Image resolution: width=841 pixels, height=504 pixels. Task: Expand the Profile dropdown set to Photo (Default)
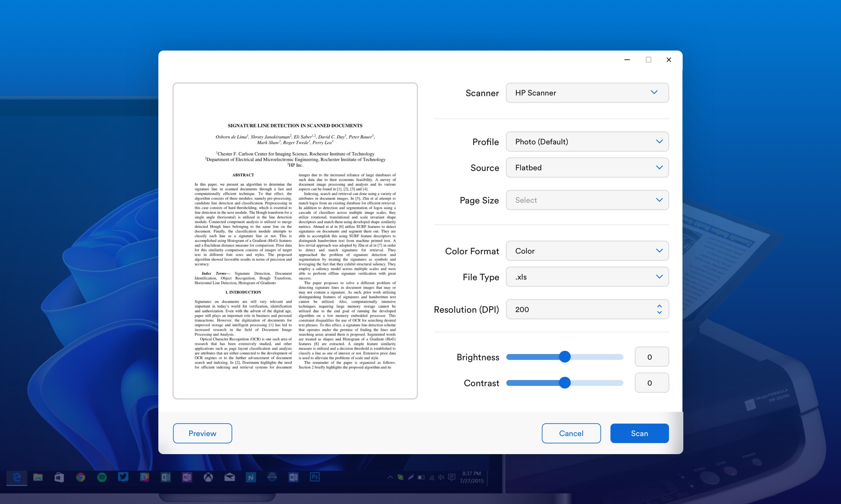tap(587, 142)
